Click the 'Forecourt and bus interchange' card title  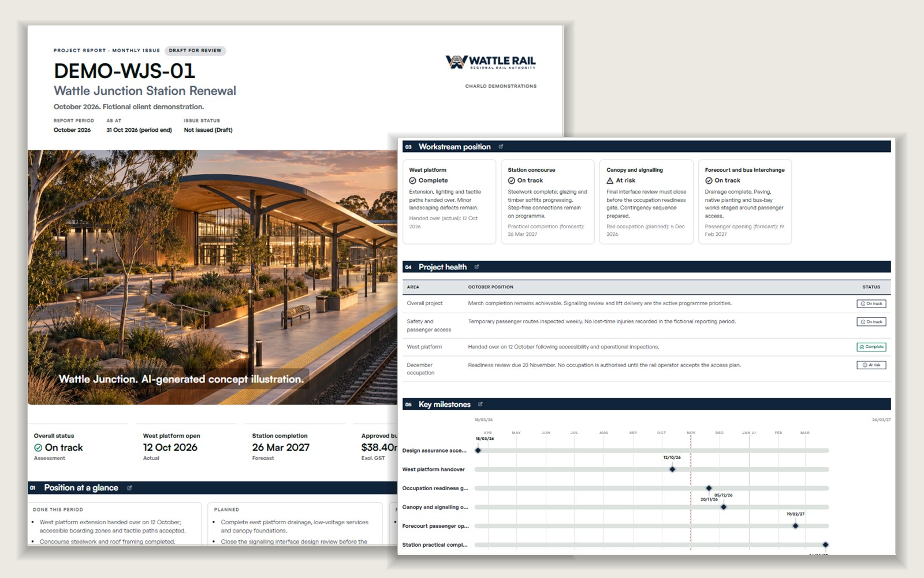coord(745,170)
